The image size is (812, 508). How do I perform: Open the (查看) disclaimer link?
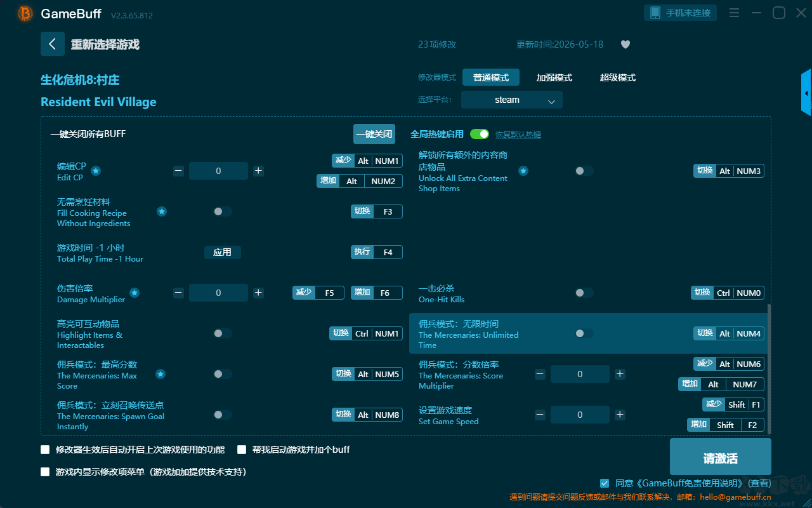[758, 483]
